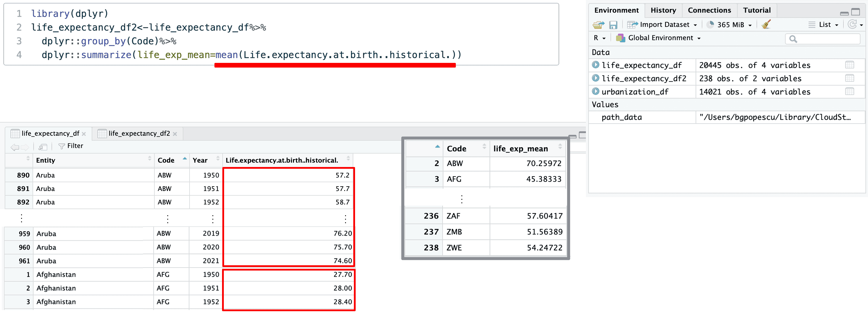Expand the life_expectancy_df object details
The width and height of the screenshot is (868, 315).
point(595,65)
